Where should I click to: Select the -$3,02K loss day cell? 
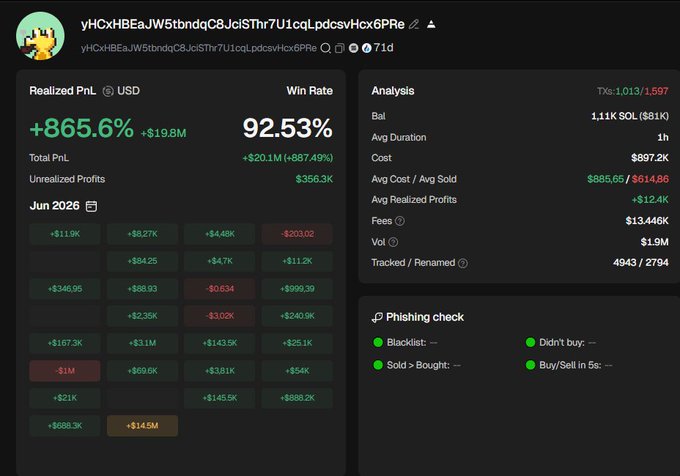coord(219,316)
